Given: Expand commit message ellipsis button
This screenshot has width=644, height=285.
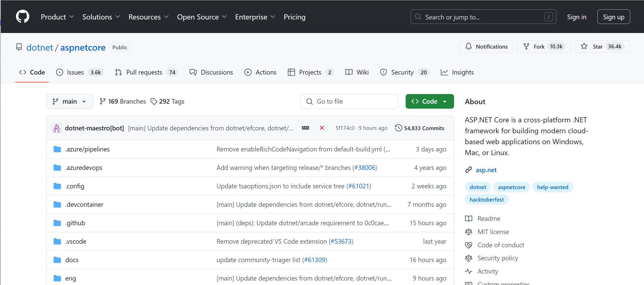Looking at the screenshot, I should click(x=305, y=128).
